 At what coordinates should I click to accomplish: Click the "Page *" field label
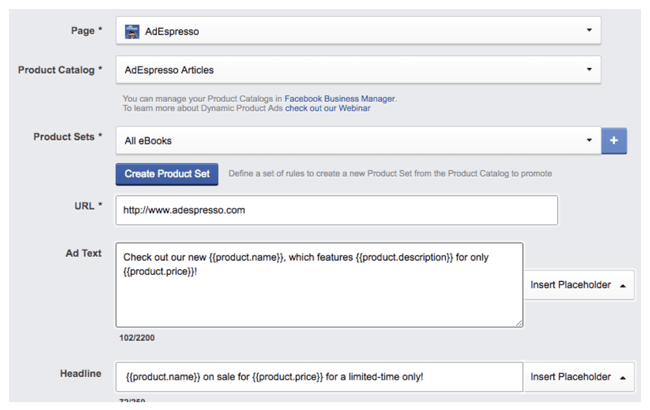click(86, 31)
